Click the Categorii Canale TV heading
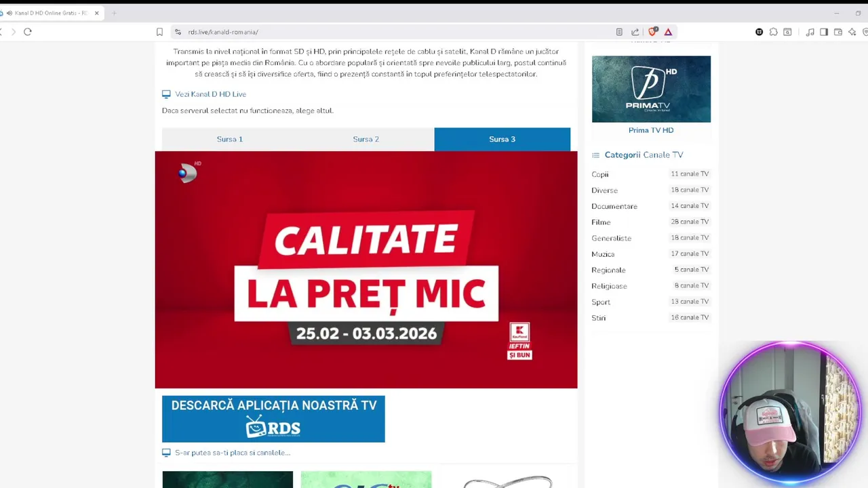Image resolution: width=868 pixels, height=488 pixels. (x=644, y=155)
